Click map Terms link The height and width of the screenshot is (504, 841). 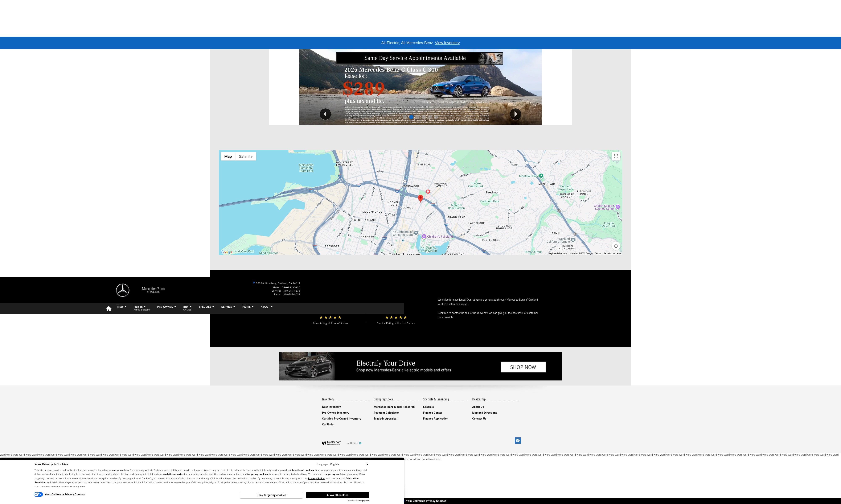598,253
